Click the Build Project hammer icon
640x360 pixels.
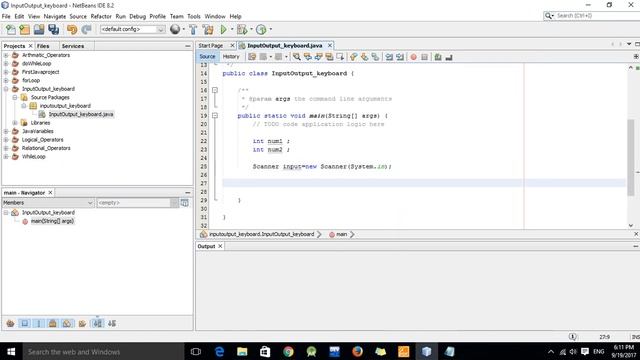(x=193, y=29)
